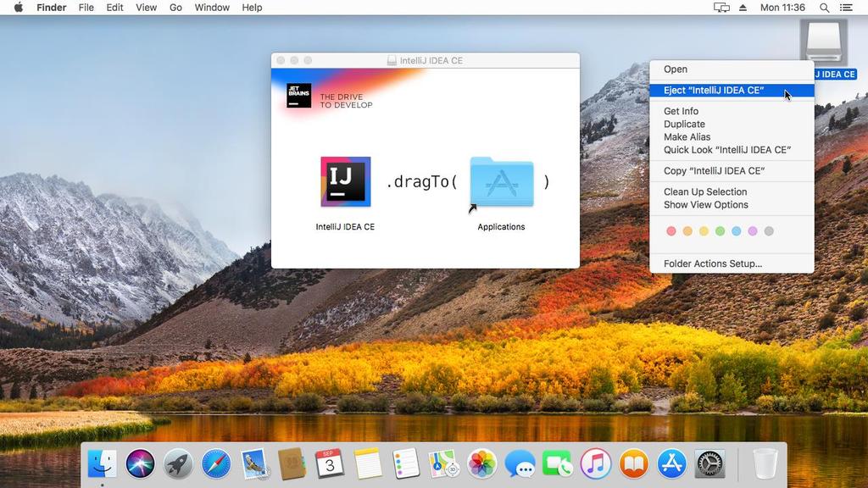Select the IntelliJ IDEA CE disk on the desktop

[x=824, y=43]
